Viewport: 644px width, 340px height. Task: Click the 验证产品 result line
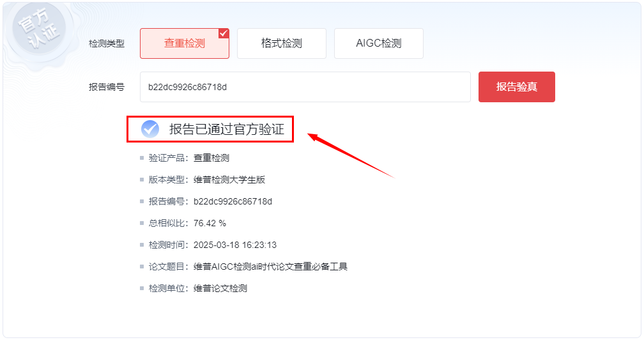(189, 158)
